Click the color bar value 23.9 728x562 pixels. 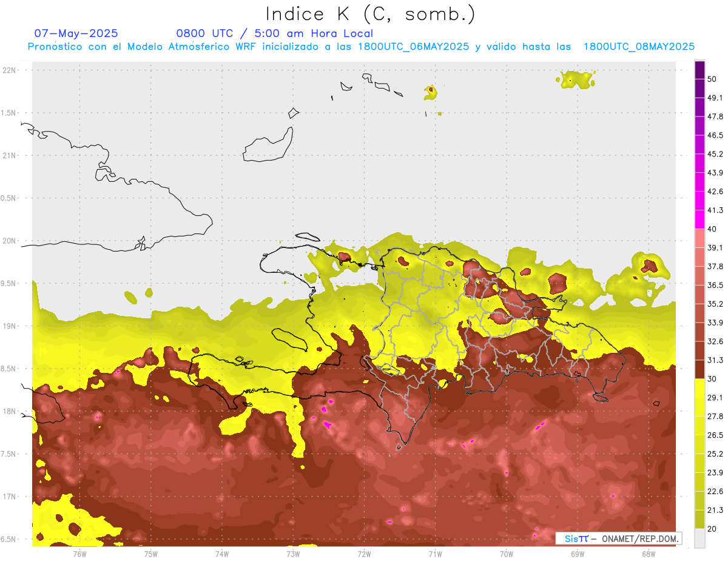click(715, 472)
